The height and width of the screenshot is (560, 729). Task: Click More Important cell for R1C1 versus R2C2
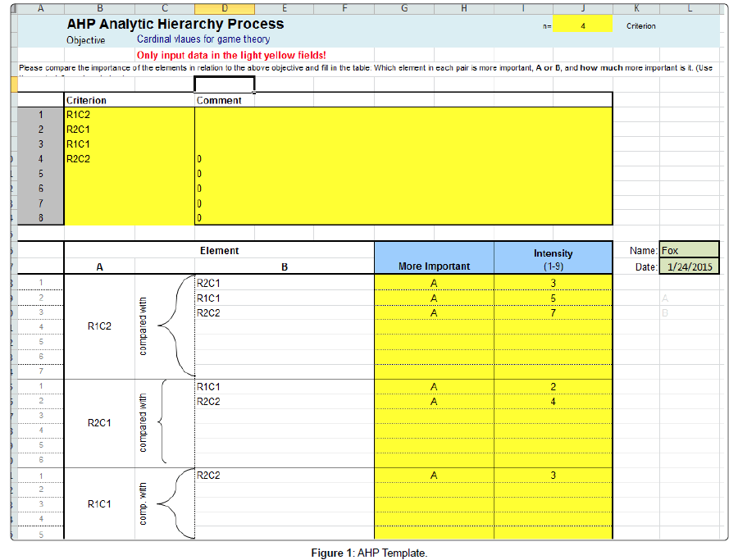pos(434,475)
